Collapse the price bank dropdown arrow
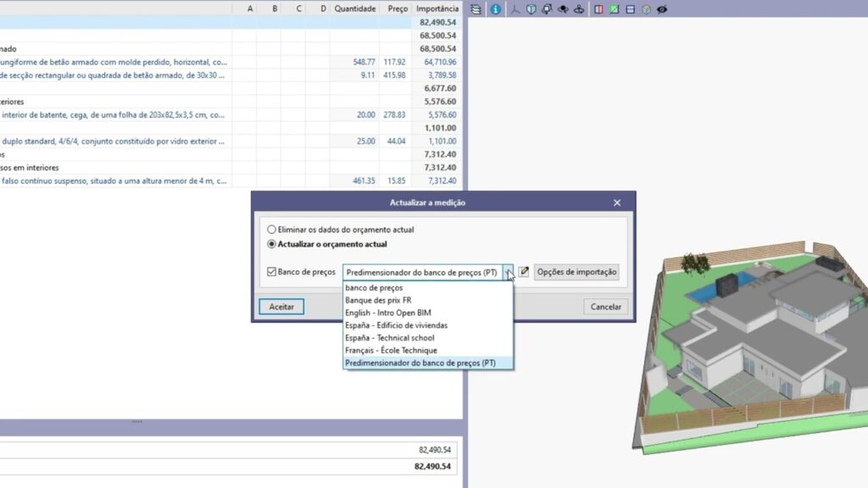868x488 pixels. [x=508, y=272]
